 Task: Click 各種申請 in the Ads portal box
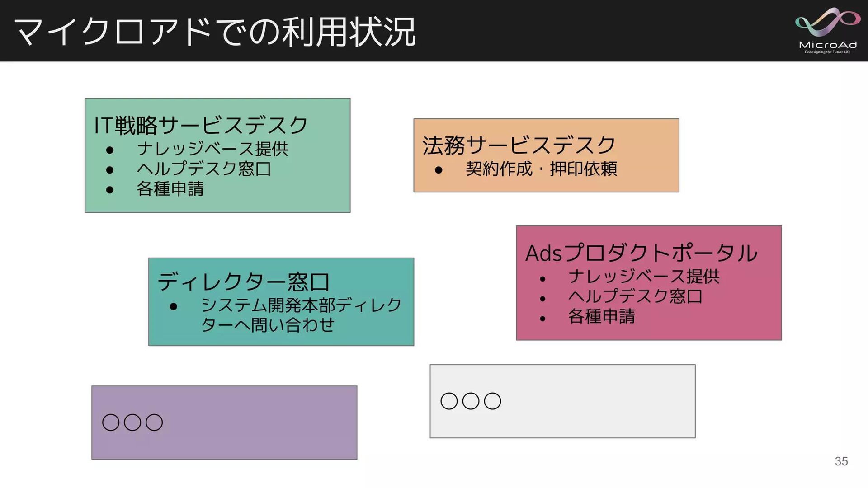coord(601,316)
